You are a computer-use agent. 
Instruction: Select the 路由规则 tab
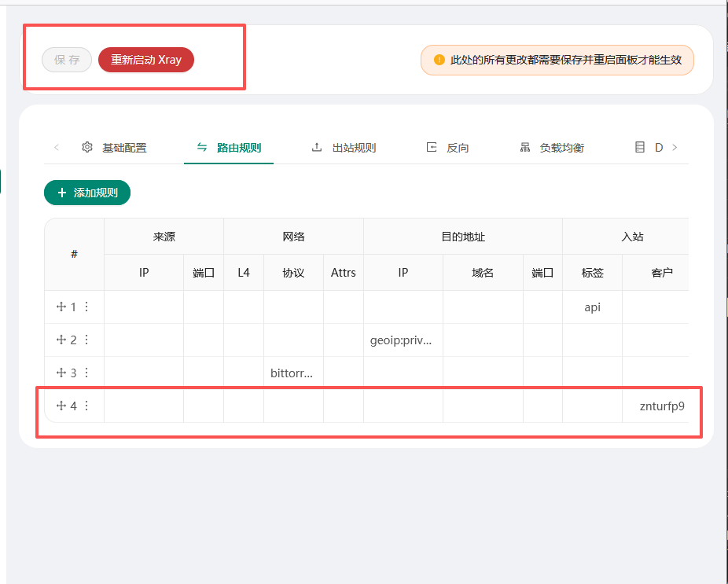point(229,148)
